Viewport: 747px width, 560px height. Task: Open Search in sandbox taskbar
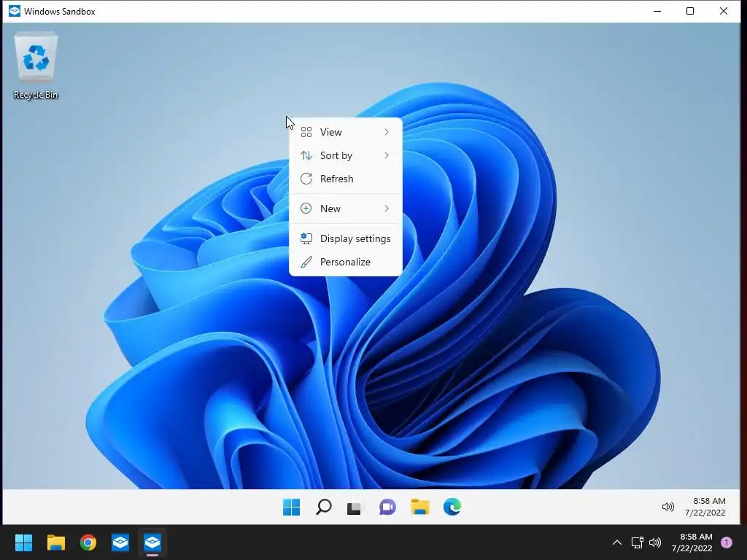point(323,507)
